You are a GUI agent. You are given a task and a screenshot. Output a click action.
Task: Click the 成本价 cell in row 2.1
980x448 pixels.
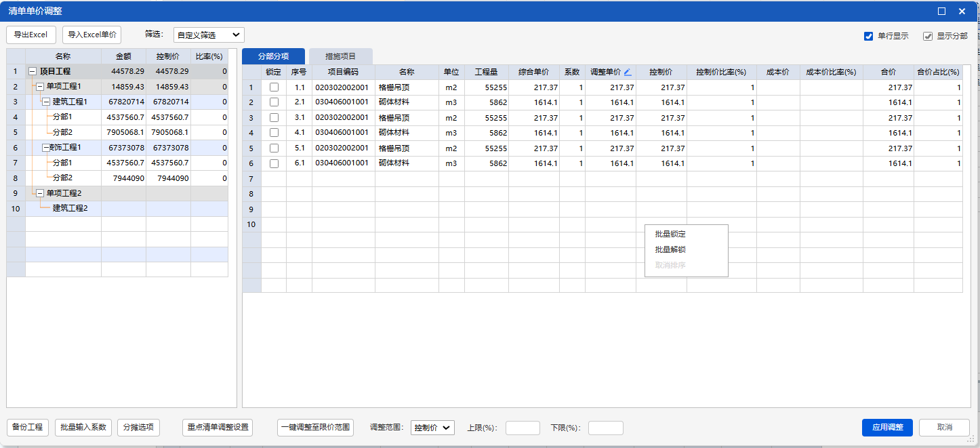(779, 102)
